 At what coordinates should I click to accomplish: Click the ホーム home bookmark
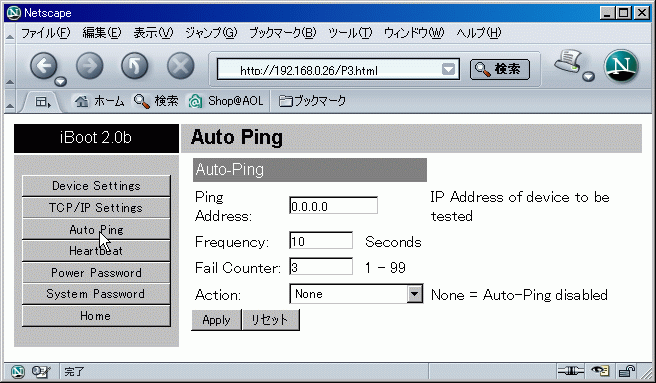pos(99,101)
